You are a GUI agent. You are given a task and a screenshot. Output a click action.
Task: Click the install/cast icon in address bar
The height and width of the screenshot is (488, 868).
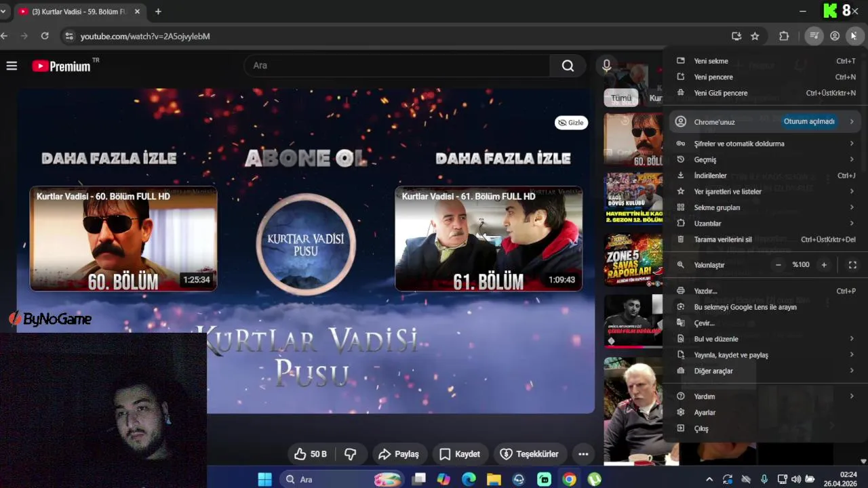(736, 36)
